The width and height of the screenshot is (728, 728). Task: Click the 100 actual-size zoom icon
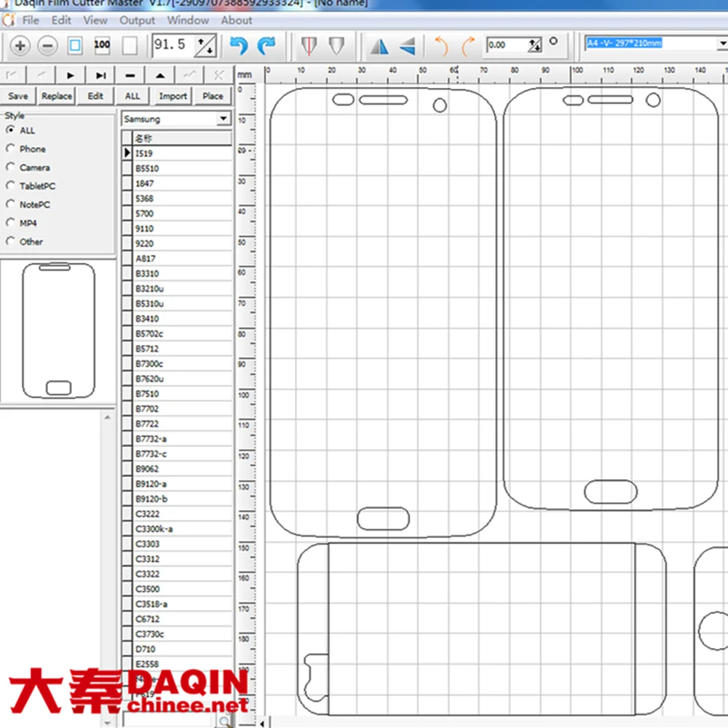point(102,45)
